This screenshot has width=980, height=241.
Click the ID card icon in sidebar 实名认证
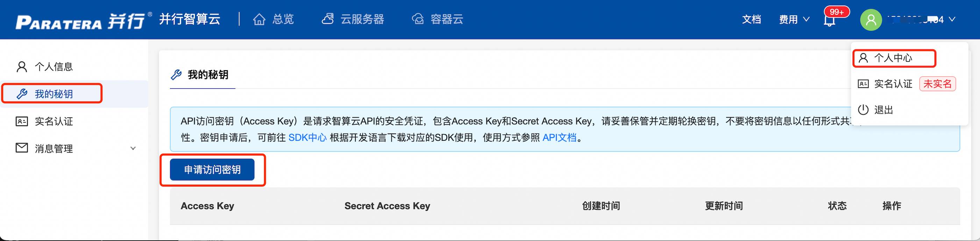click(22, 122)
